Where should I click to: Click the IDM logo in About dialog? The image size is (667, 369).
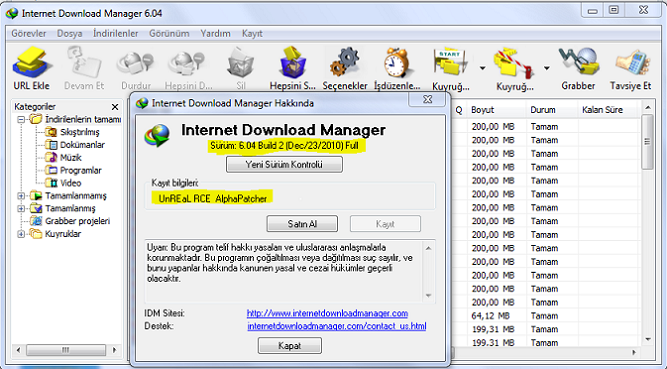point(156,135)
